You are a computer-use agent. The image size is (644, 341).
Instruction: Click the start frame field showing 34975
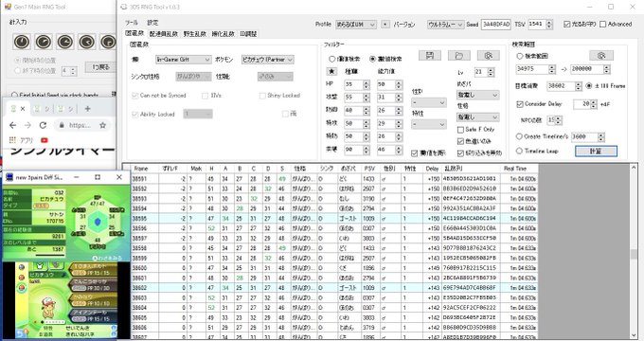(x=532, y=69)
